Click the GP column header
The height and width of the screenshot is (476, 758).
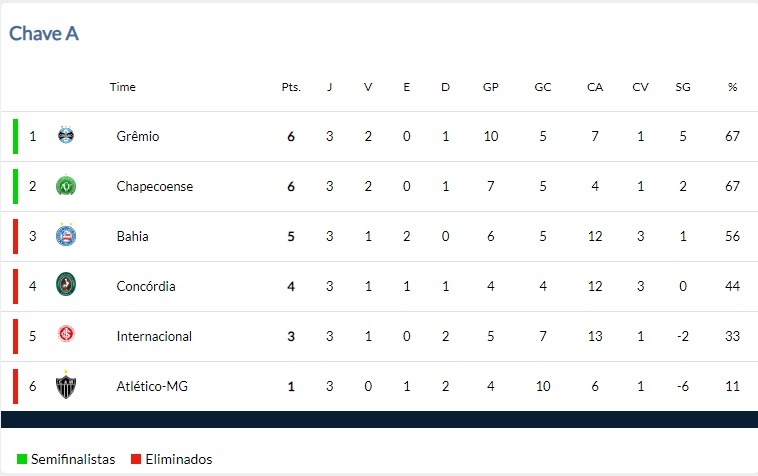click(491, 87)
